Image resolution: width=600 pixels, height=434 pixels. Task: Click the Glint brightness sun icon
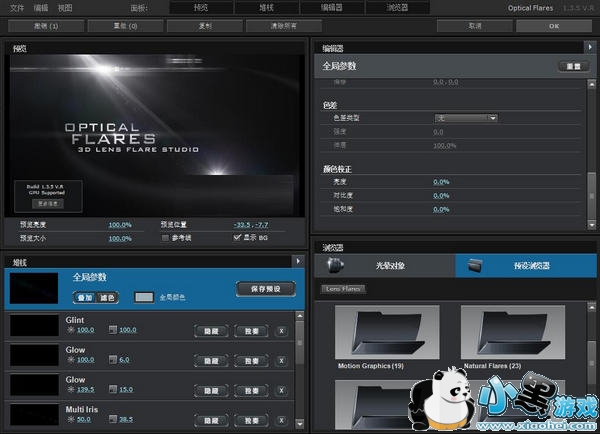tap(71, 330)
